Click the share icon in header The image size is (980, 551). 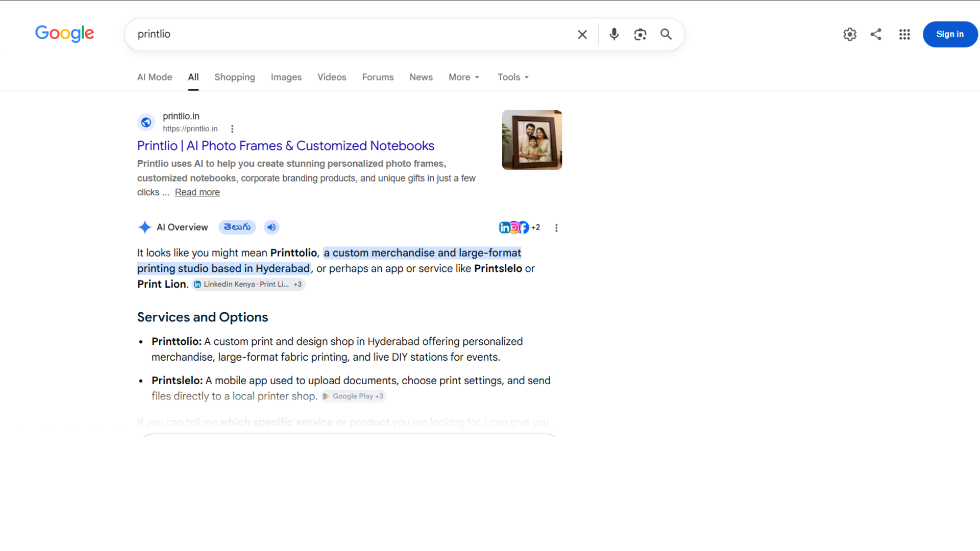tap(876, 34)
